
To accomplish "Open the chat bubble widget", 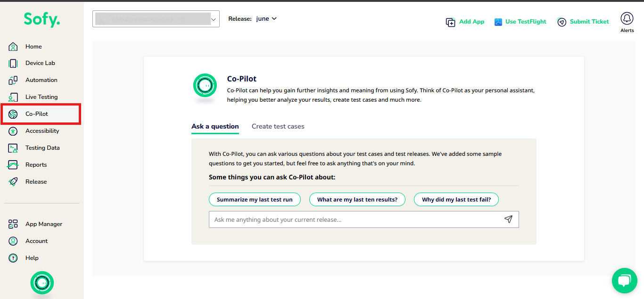I will (624, 281).
